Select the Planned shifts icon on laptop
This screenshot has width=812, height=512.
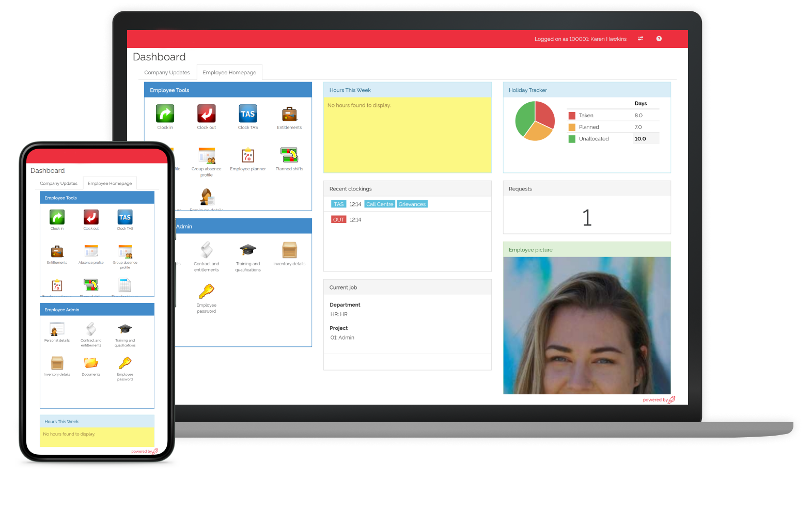pyautogui.click(x=289, y=155)
